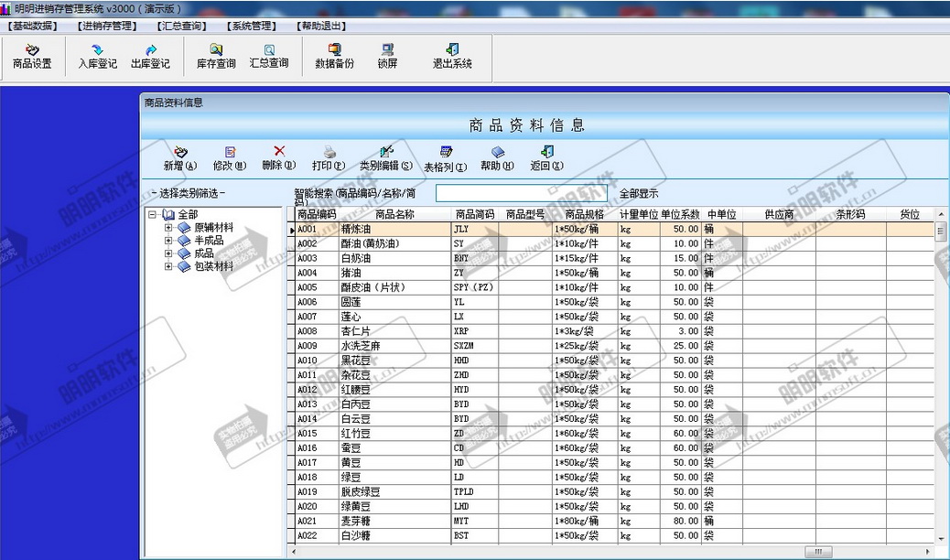Click the 商品规格 column header
The image size is (950, 560).
(585, 214)
